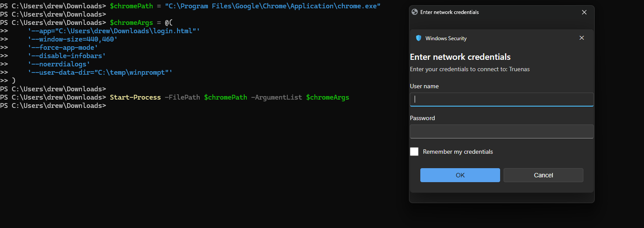Click the Enter network credentials heading
Image resolution: width=644 pixels, height=228 pixels.
point(460,57)
